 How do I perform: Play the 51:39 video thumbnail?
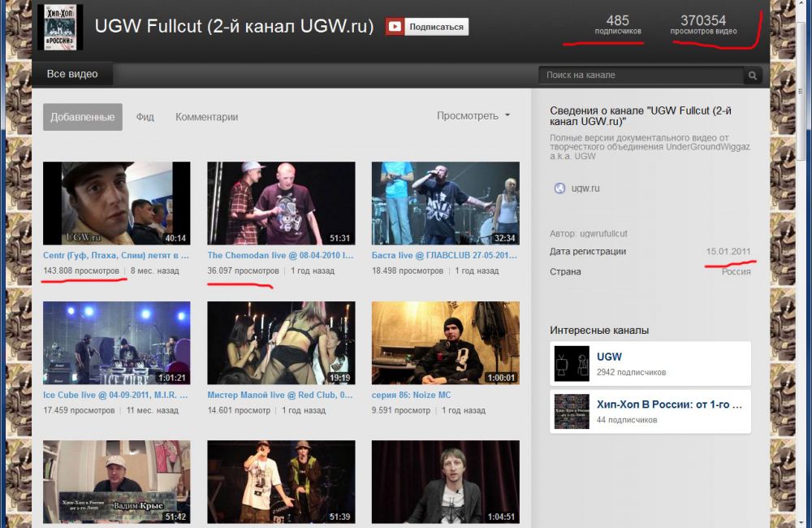(281, 482)
